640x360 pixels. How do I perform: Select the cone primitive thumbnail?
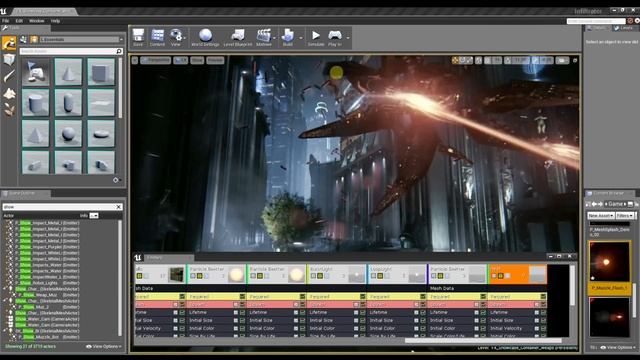click(x=68, y=72)
